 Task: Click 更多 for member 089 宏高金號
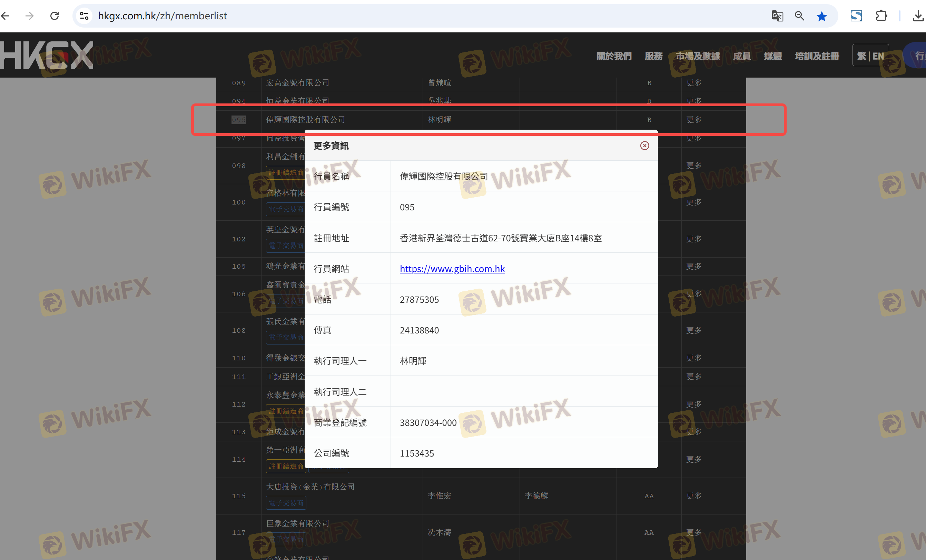(694, 83)
